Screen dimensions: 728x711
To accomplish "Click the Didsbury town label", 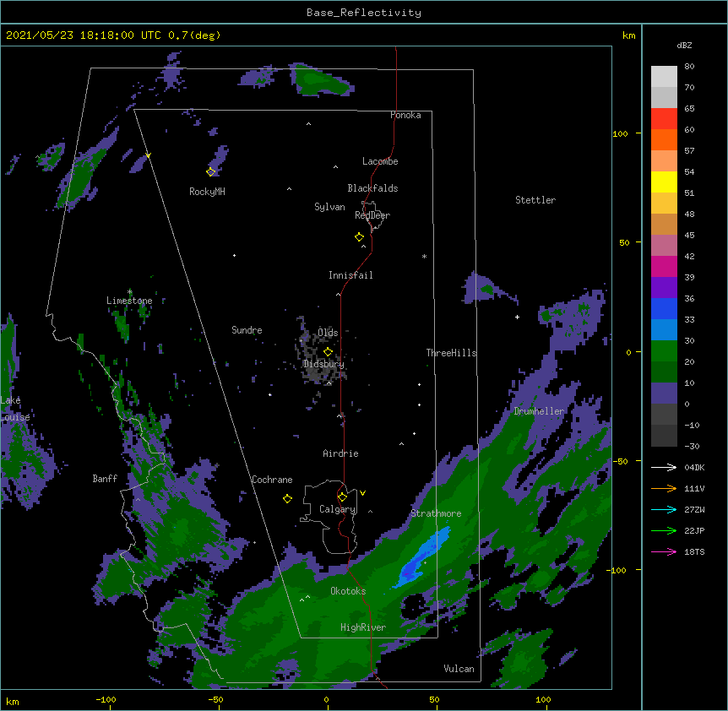I will 324,364.
